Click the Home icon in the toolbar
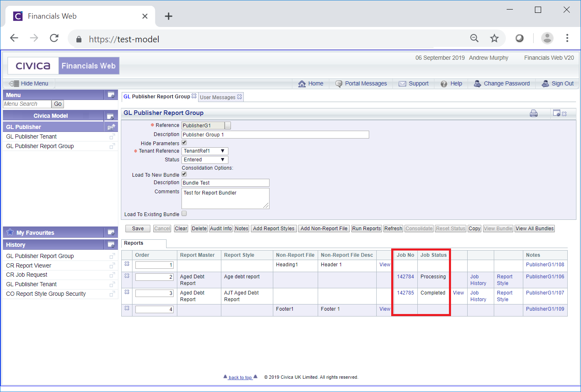This screenshot has width=581, height=392. 302,84
